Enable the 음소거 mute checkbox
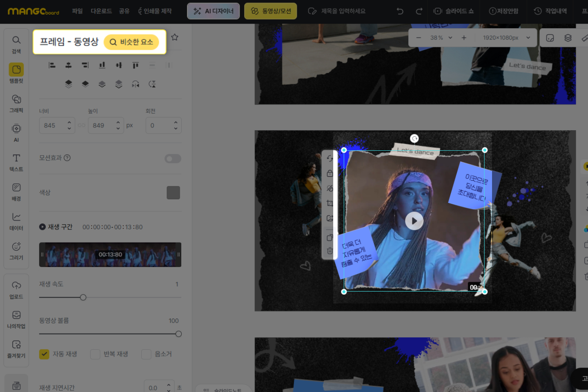 [x=146, y=354]
